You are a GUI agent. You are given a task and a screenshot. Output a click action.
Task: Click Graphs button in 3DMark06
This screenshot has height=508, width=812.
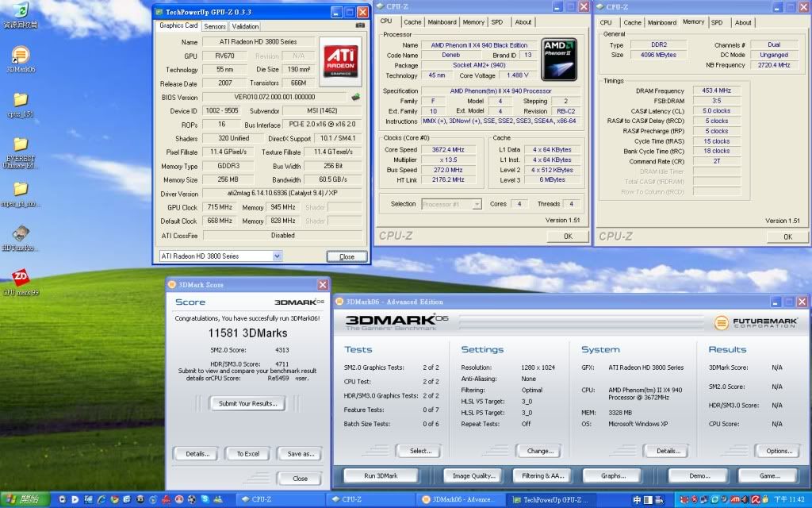(x=613, y=475)
